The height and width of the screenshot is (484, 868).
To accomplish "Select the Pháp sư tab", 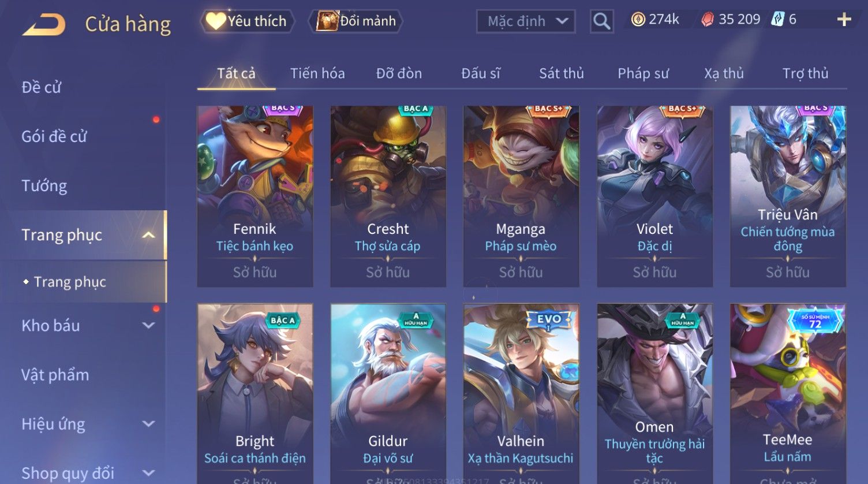I will [x=643, y=73].
